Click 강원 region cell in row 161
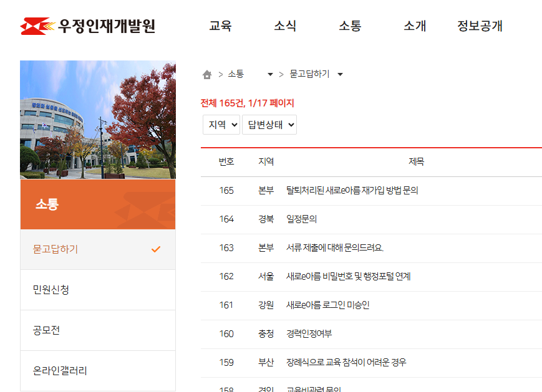The height and width of the screenshot is (392, 542). 266,305
